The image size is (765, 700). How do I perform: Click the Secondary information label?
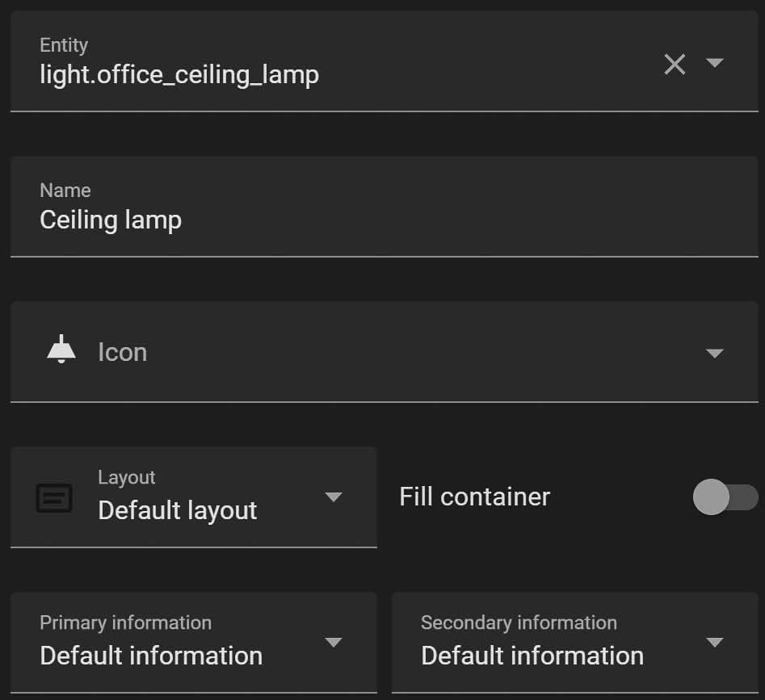[519, 622]
